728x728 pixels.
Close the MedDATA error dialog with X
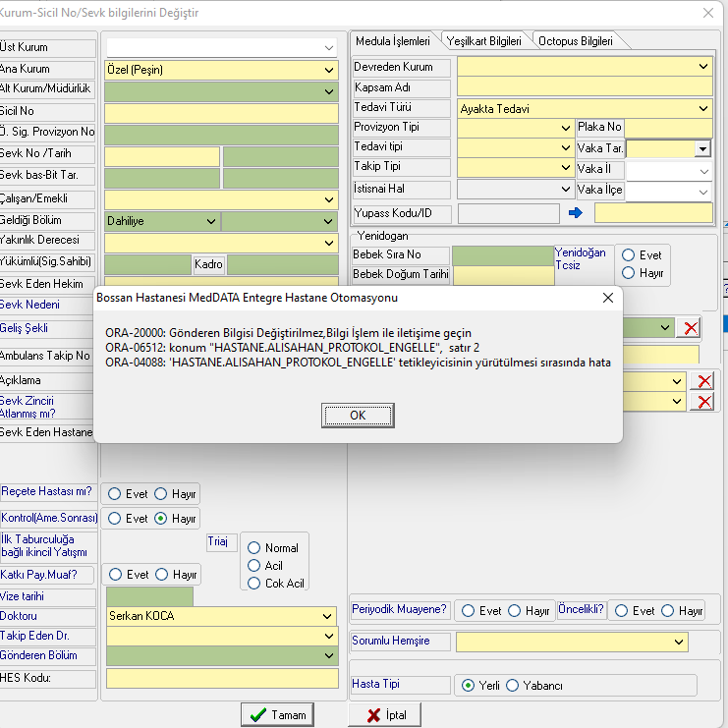pyautogui.click(x=607, y=297)
